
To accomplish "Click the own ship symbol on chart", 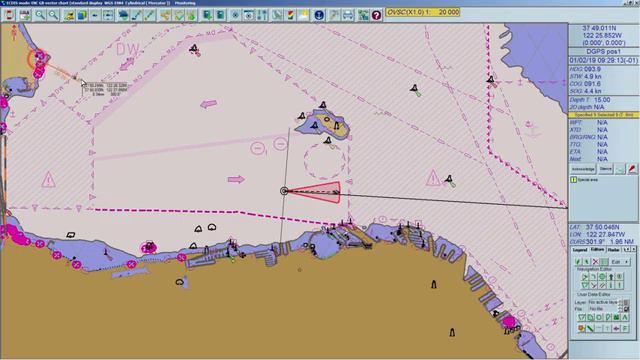I will pos(284,191).
